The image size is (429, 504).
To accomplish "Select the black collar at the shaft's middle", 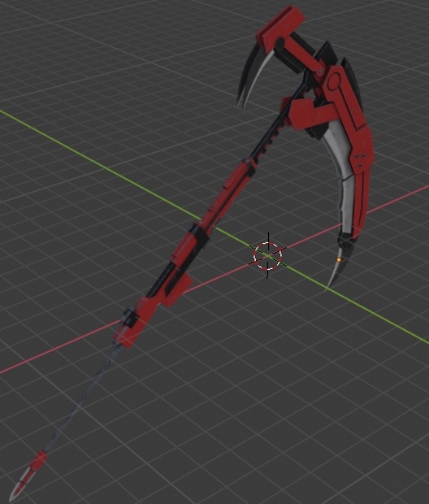I will (x=198, y=235).
